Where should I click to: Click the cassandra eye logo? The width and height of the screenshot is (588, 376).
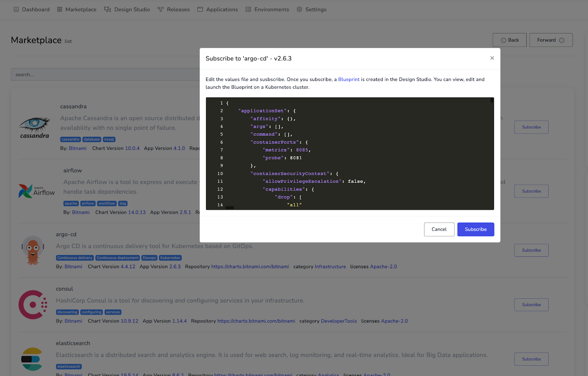(x=35, y=127)
